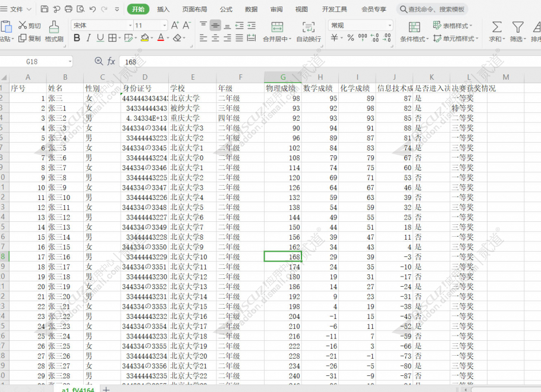Click the Cut (剪切) scissors button

(x=30, y=26)
